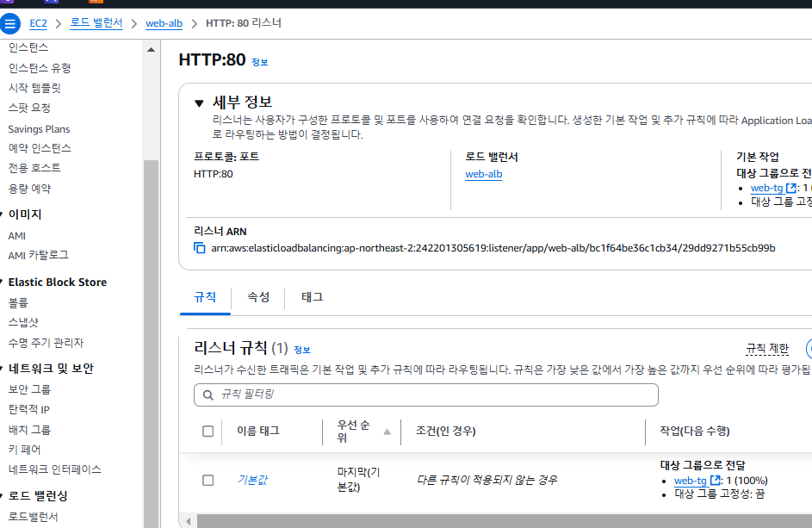
Task: Check the 기본값 rule row checkbox
Action: point(208,481)
